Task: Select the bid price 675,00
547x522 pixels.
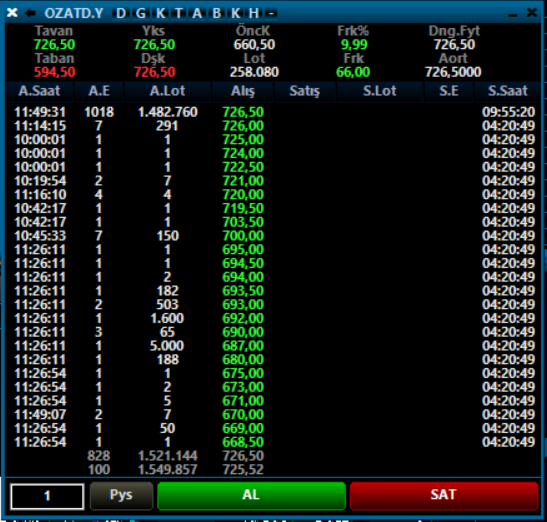Action: click(243, 374)
